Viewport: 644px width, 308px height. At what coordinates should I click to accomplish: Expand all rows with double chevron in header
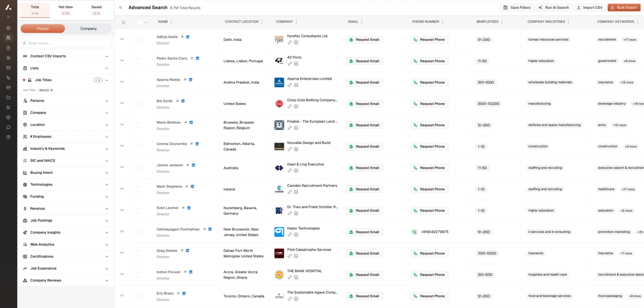[123, 22]
